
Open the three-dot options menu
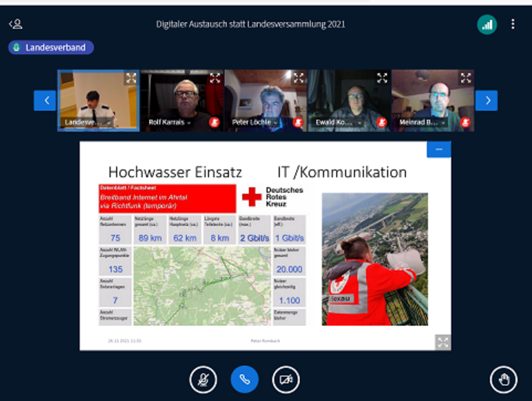pyautogui.click(x=513, y=24)
